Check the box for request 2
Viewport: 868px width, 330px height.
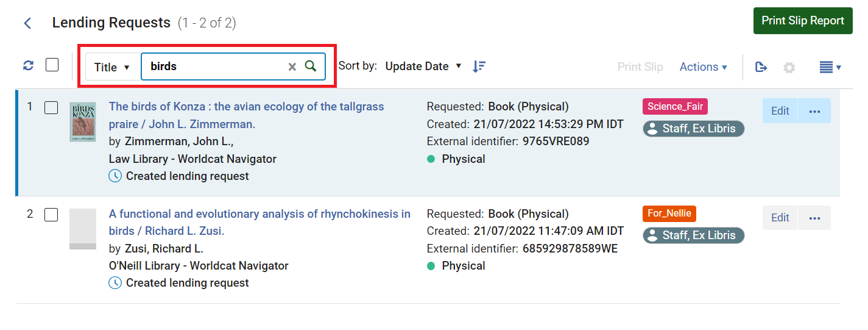pyautogui.click(x=51, y=215)
